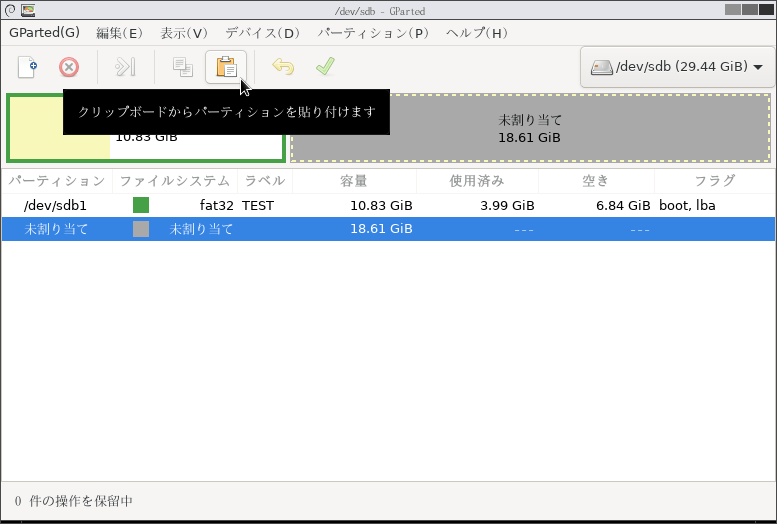Click the 3.99 GiB used cell
Viewport: 777px width, 524px height.
pyautogui.click(x=507, y=205)
